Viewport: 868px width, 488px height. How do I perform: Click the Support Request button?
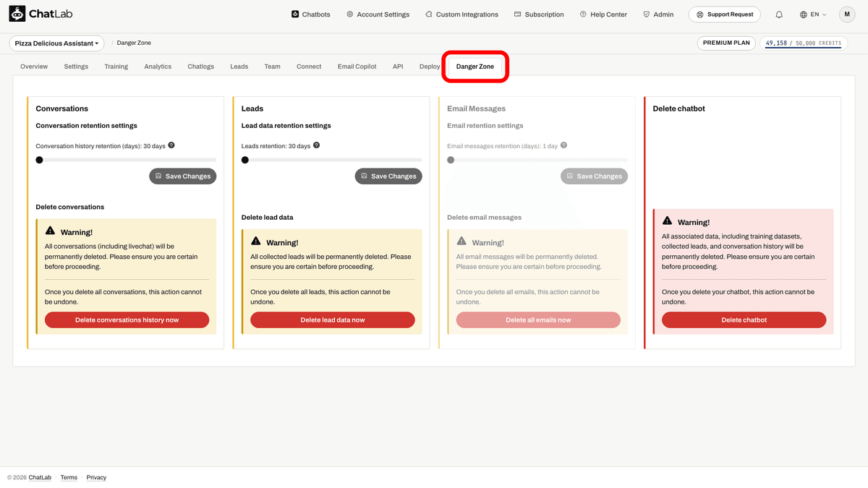click(726, 14)
